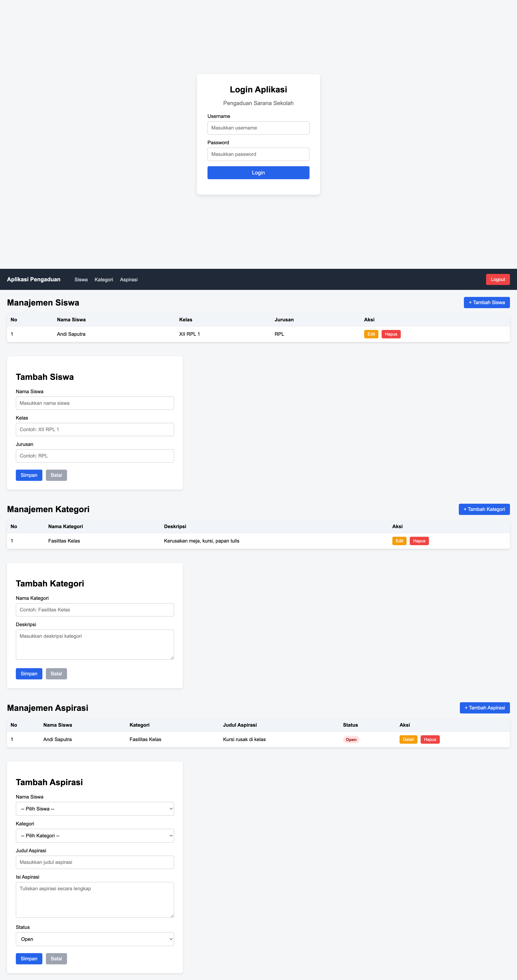
Task: Click + Tambah Aspirasi button
Action: (484, 708)
